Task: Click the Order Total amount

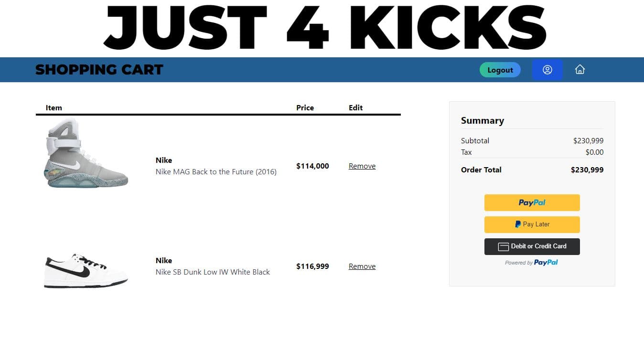Action: pos(587,170)
